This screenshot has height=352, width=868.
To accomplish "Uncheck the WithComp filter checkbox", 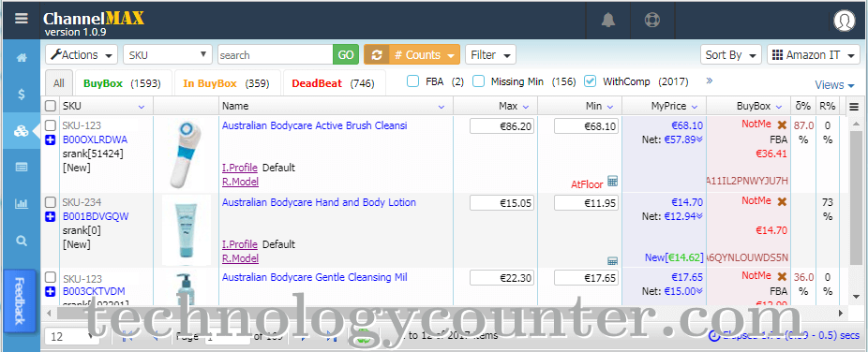I will click(x=591, y=81).
